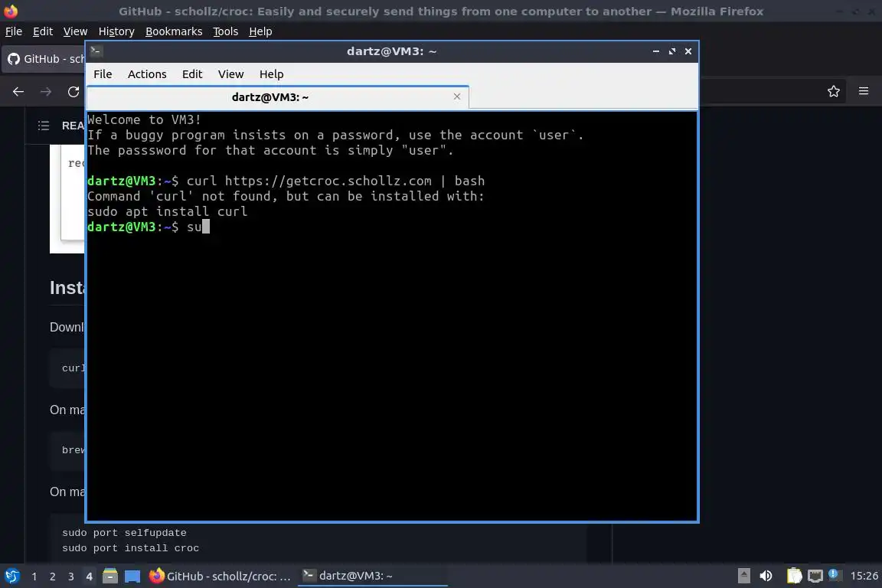
Task: Click the clock showing 15:26
Action: pos(864,576)
